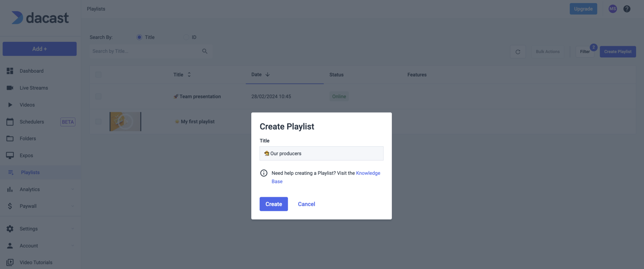Screen dimensions: 644x269
Task: Expand the Settings section chevron
Action: pyautogui.click(x=73, y=229)
